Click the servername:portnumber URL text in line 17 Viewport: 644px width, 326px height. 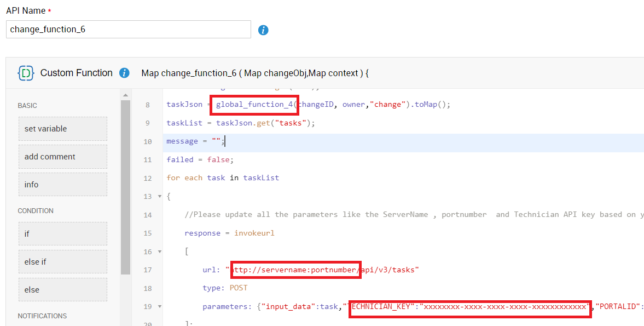[295, 270]
